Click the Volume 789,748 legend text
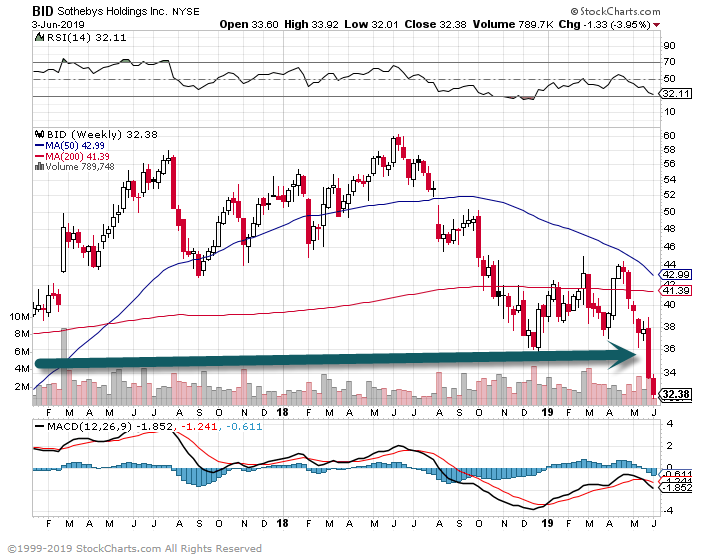The height and width of the screenshot is (559, 718). pyautogui.click(x=80, y=167)
